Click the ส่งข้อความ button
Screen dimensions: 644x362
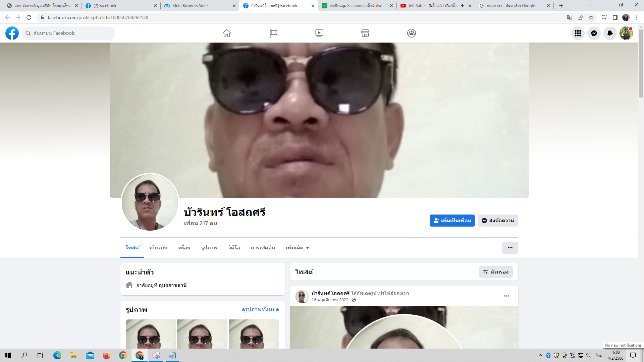pos(498,221)
